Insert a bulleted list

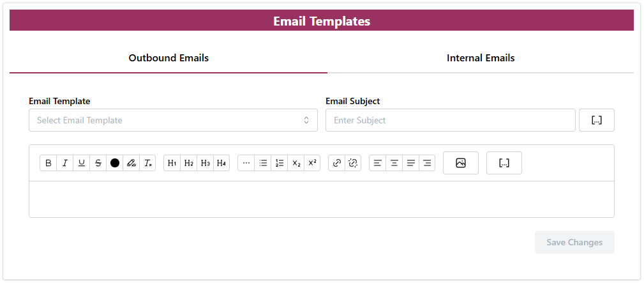(x=263, y=163)
